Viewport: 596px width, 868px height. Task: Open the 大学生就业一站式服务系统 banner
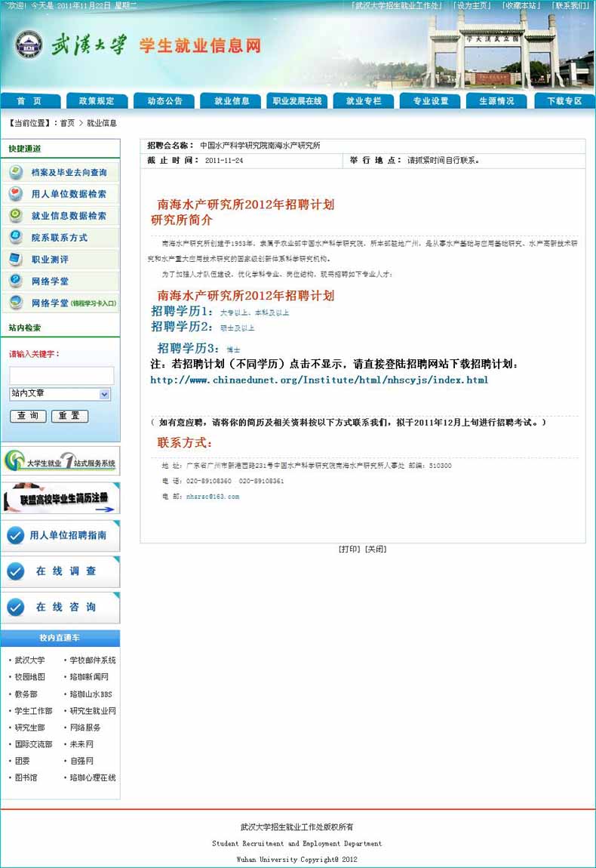click(60, 460)
